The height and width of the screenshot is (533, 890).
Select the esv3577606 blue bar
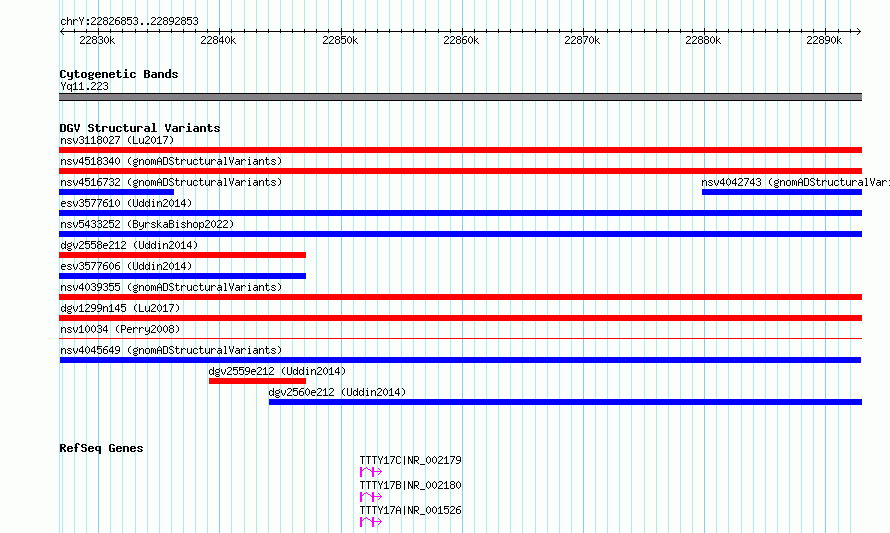[182, 276]
